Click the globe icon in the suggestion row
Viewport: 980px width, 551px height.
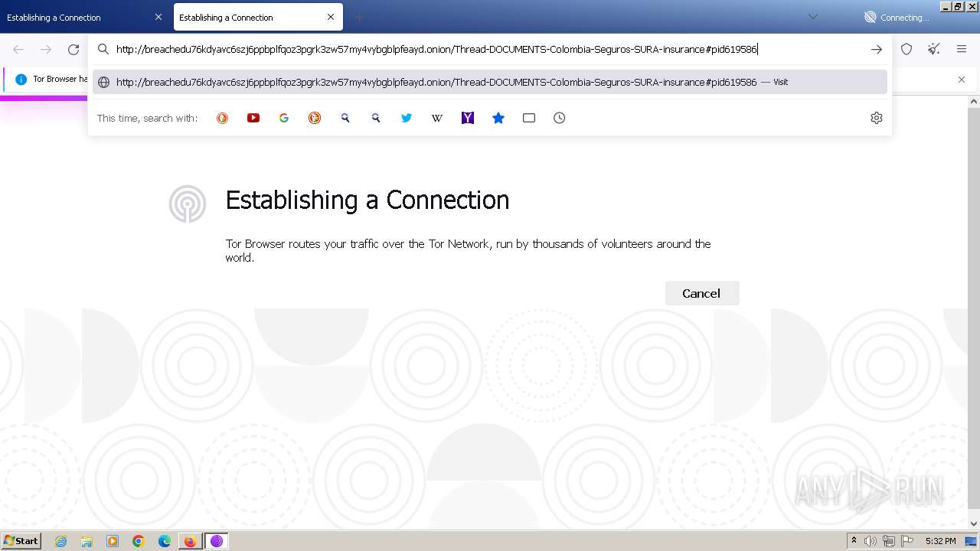pos(104,82)
